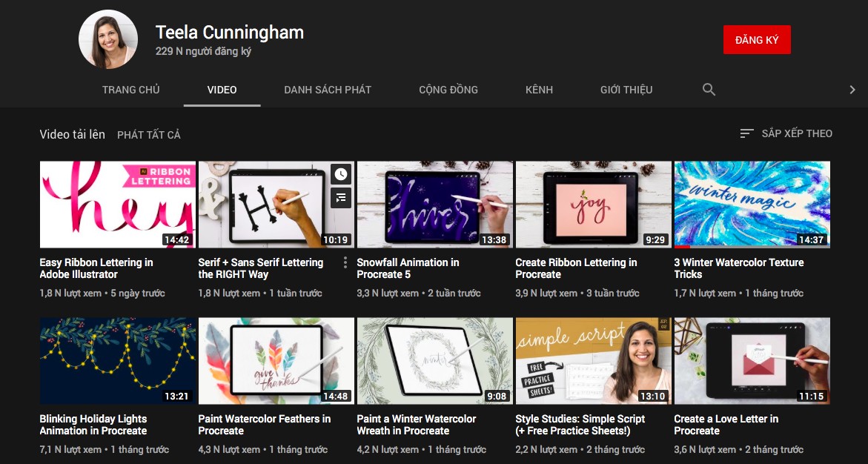868x464 pixels.
Task: Click red watch progress bar on winter magic video
Action: tap(682, 247)
